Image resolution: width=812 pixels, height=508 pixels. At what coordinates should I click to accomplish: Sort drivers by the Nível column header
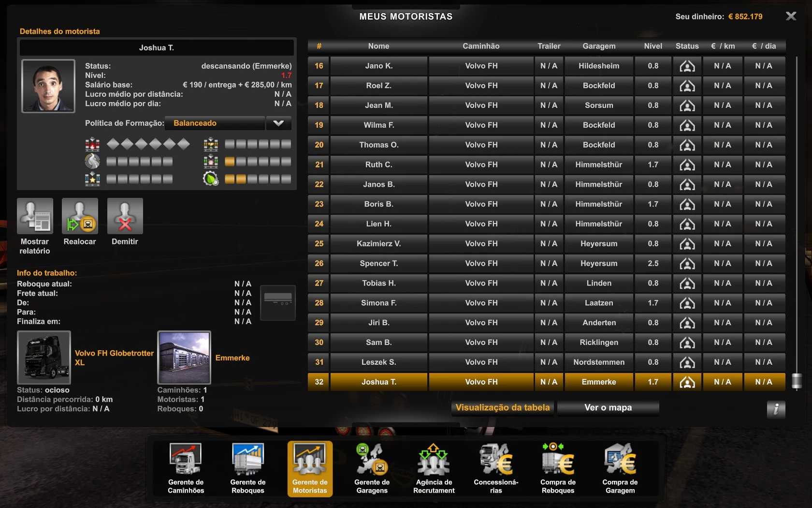tap(653, 46)
